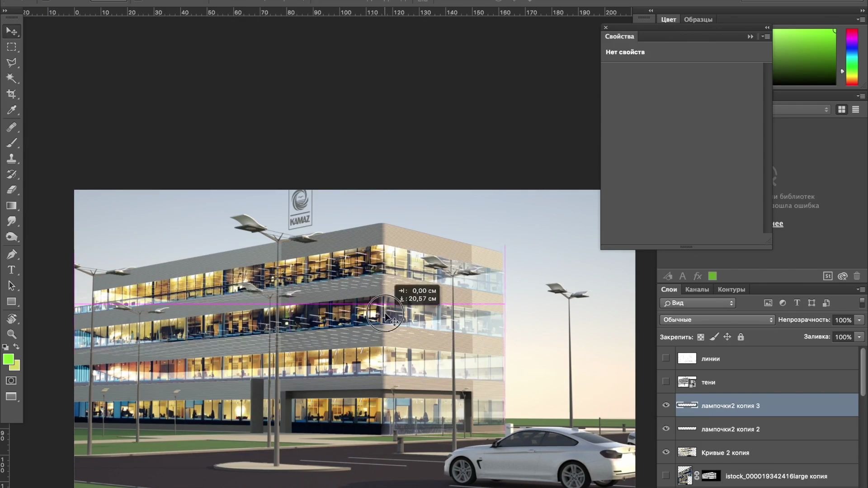The height and width of the screenshot is (488, 868).
Task: Select the Crop tool
Action: click(x=12, y=94)
